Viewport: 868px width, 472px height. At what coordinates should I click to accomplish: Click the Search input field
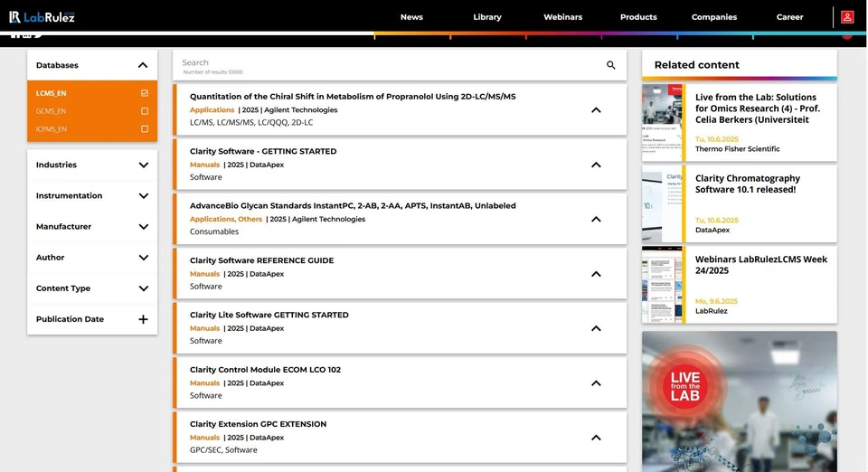pos(391,65)
